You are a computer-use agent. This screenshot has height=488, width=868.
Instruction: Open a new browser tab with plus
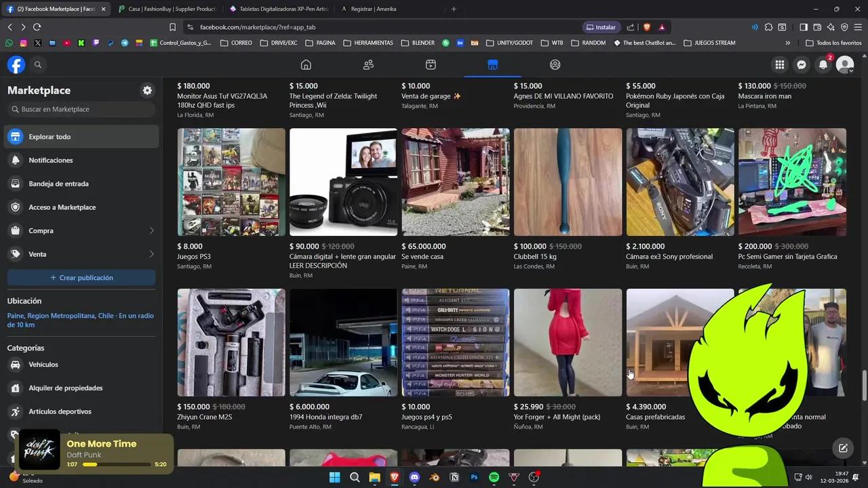454,9
